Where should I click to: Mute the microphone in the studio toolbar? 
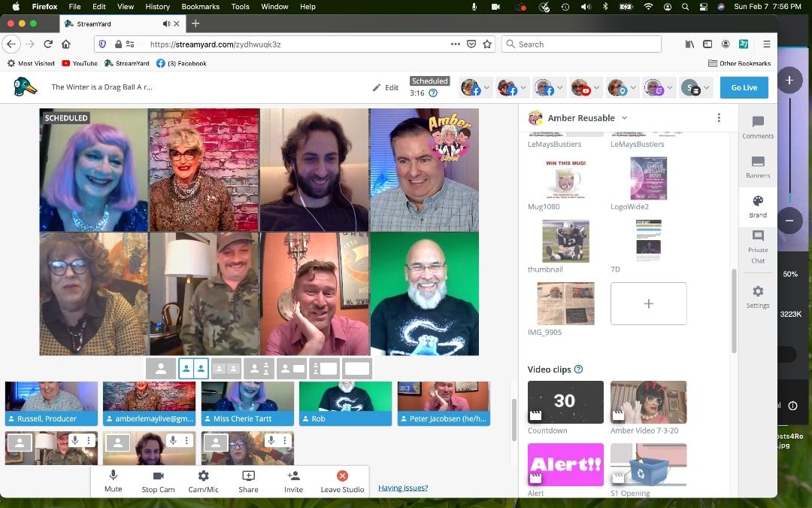click(x=113, y=480)
